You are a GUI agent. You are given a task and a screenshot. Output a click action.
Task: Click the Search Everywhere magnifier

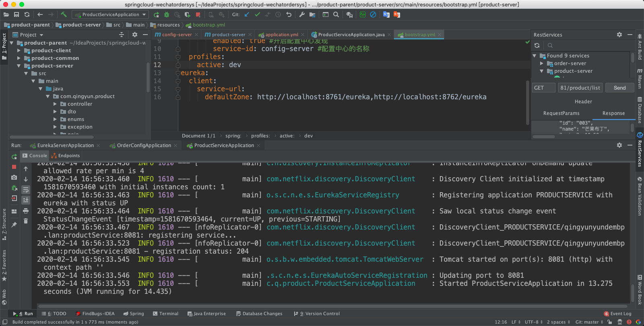[336, 14]
